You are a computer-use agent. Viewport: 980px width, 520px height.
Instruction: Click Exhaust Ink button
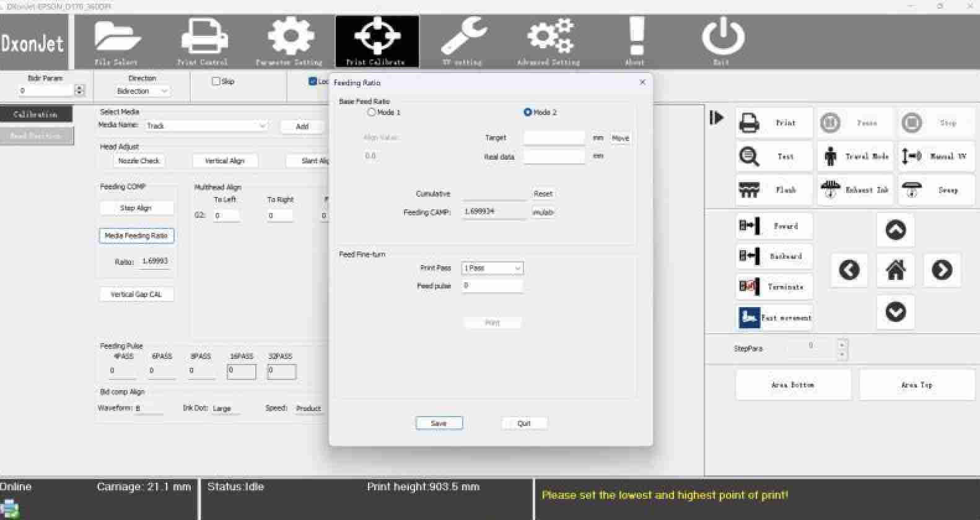[855, 190]
